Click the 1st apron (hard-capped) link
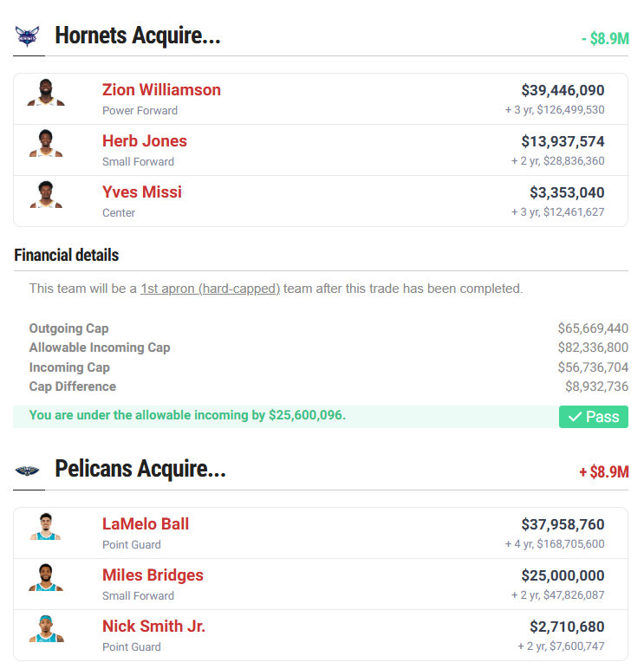 coord(210,289)
